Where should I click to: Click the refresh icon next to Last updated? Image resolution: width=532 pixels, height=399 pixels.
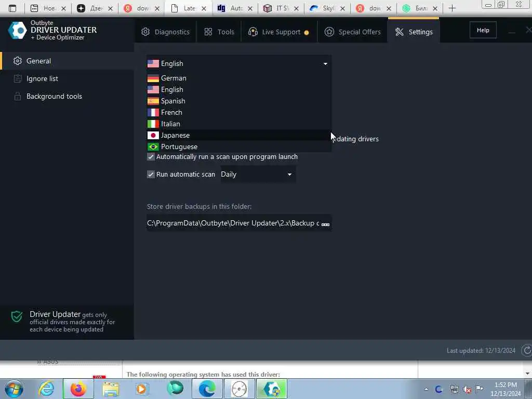point(527,351)
